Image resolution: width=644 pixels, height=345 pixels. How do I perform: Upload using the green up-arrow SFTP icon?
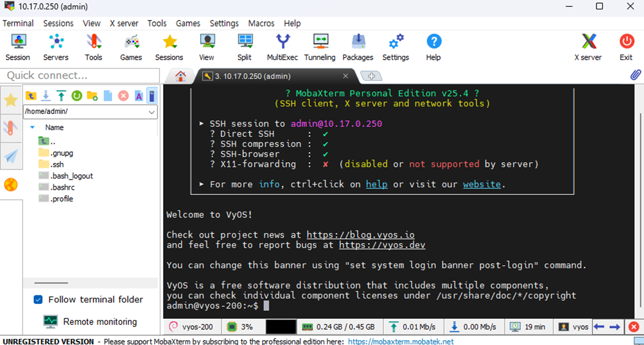point(61,95)
